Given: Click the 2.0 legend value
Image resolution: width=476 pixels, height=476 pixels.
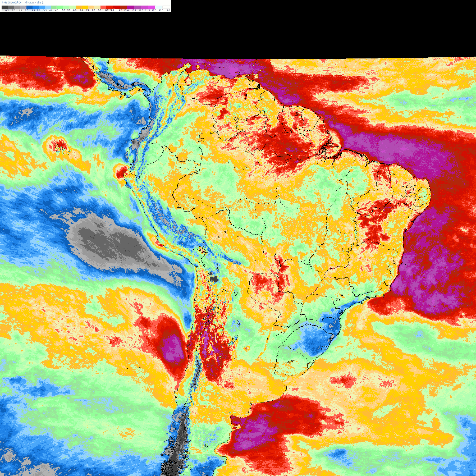Looking at the screenshot, I should (x=26, y=10).
